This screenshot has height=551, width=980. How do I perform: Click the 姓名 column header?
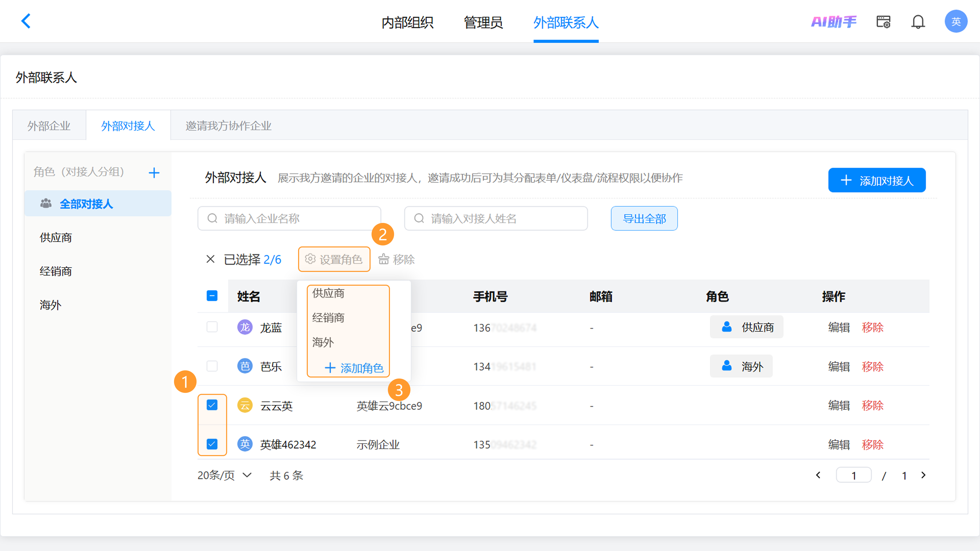point(248,296)
